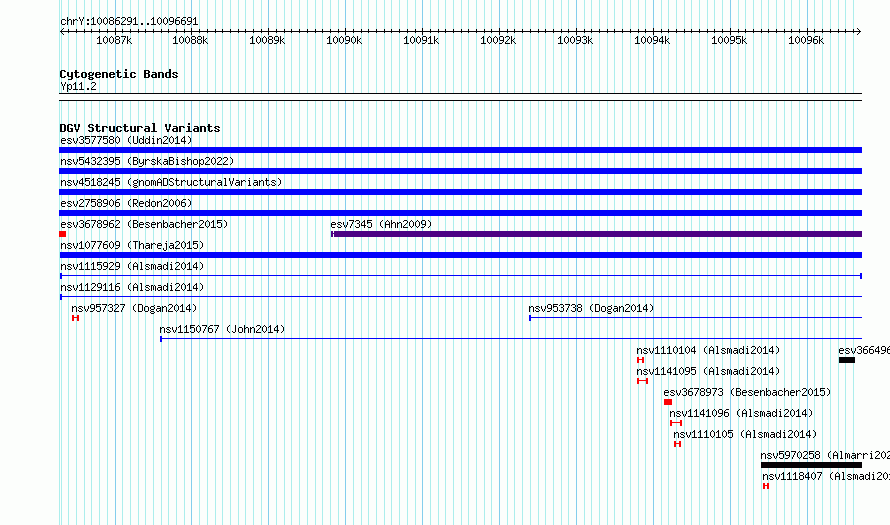Click the 10088k ruler tick label
Screen dimensions: 890x525
pos(190,40)
